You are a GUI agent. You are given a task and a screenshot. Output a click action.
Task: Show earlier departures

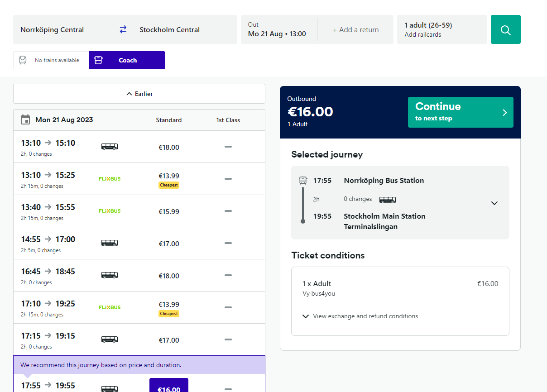tap(139, 94)
